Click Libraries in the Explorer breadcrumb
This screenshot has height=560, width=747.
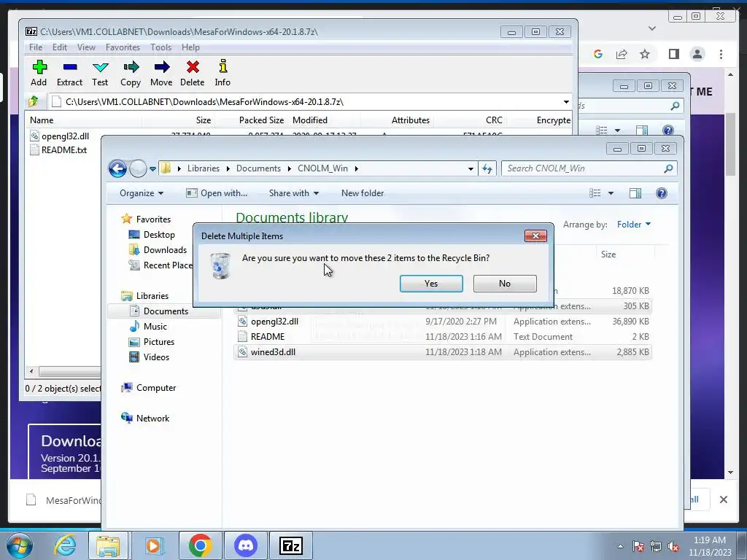204,168
